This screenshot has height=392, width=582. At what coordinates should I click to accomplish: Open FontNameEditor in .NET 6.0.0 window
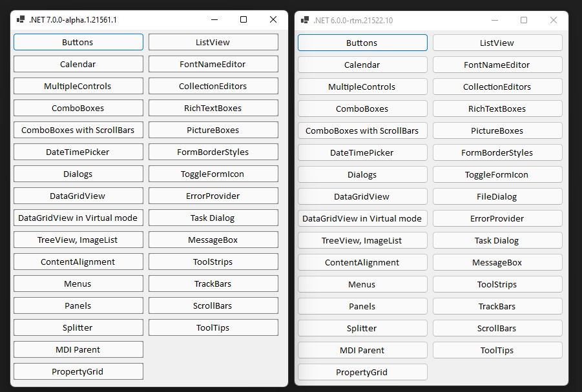point(498,65)
